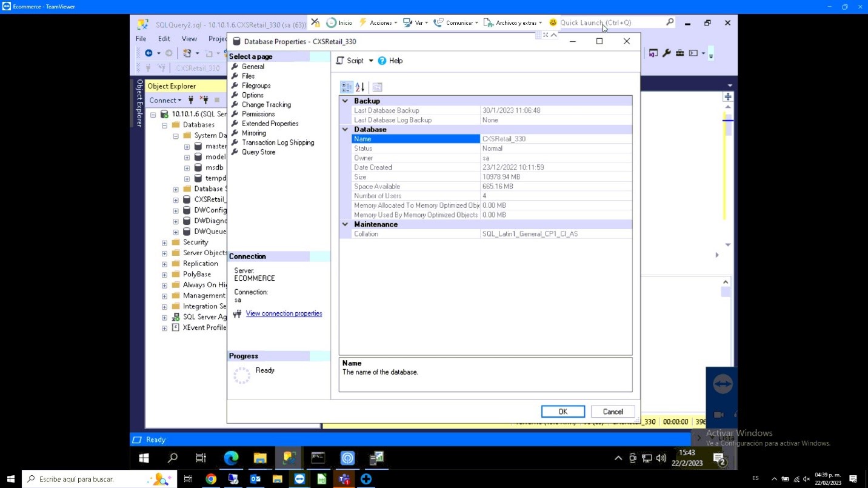Click the toolbox icon in SSMS toolbar

coord(680,53)
